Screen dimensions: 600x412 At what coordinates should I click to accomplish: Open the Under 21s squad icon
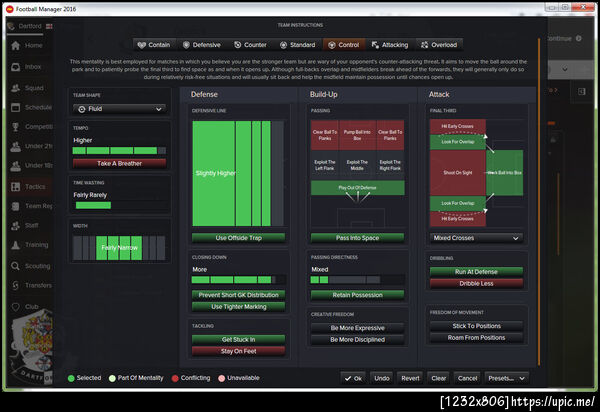[15, 146]
